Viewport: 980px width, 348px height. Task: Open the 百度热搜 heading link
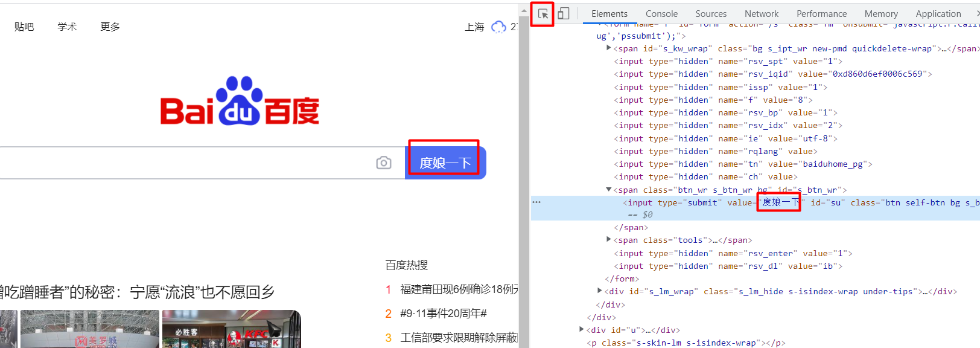tap(407, 265)
